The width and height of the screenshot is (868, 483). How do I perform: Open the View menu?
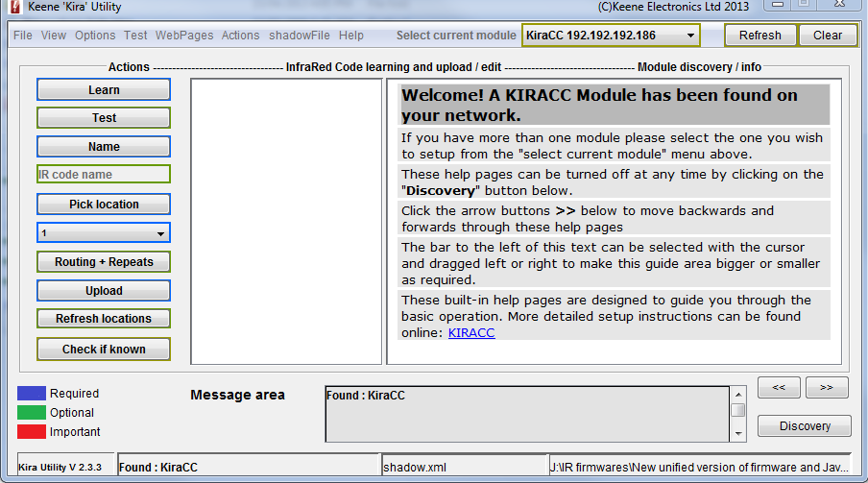53,36
